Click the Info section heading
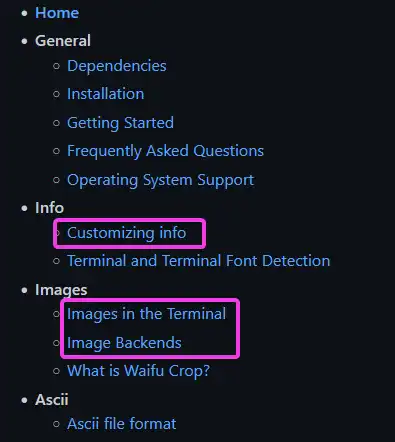This screenshot has height=442, width=395. pos(49,208)
